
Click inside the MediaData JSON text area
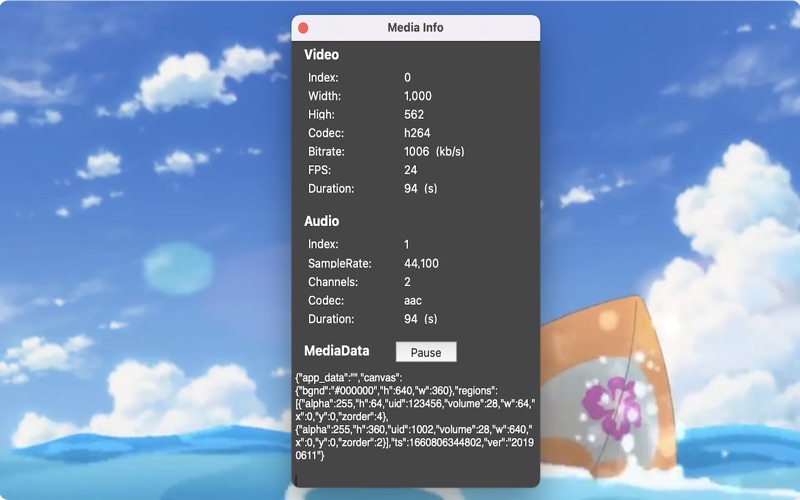click(x=415, y=428)
